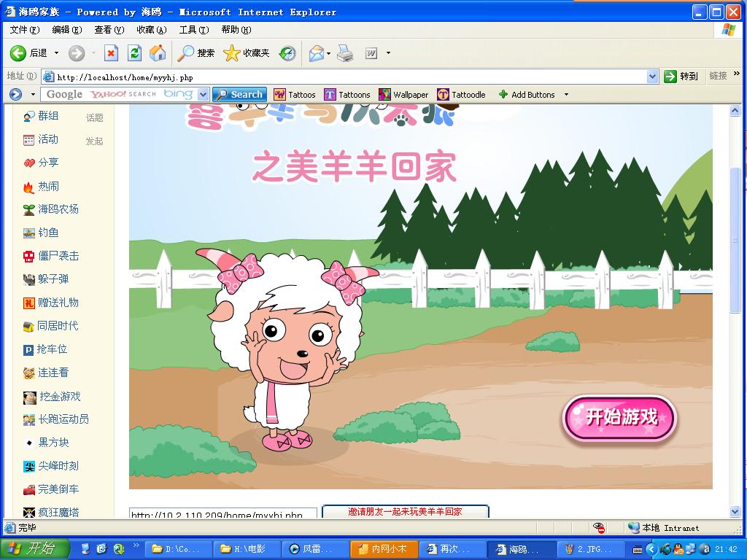This screenshot has width=747, height=560.
Task: Open the mail button dropdown arrow
Action: pyautogui.click(x=329, y=52)
